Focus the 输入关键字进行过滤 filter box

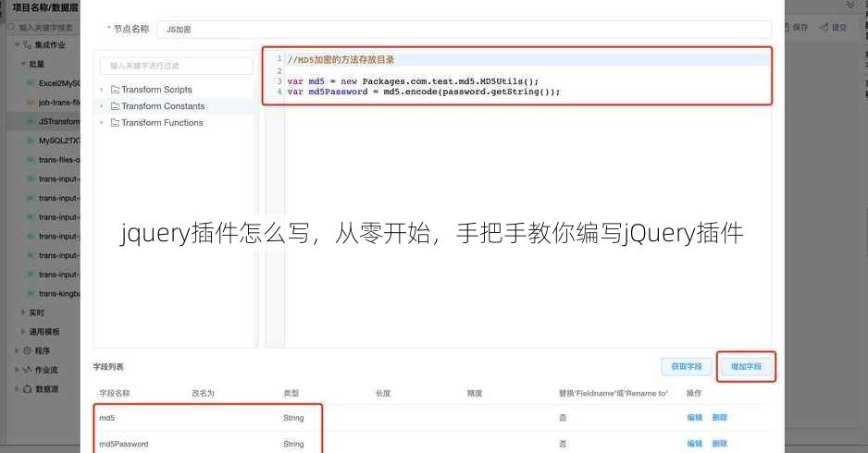(176, 66)
